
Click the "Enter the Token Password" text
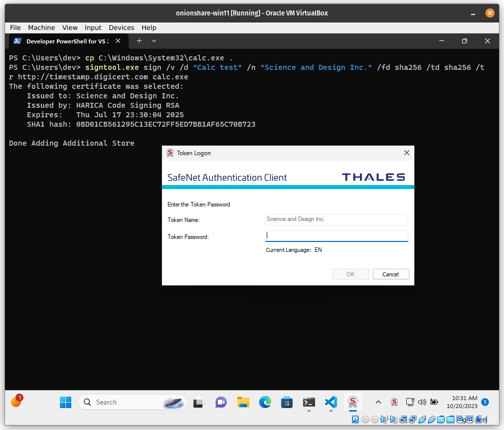click(x=198, y=205)
